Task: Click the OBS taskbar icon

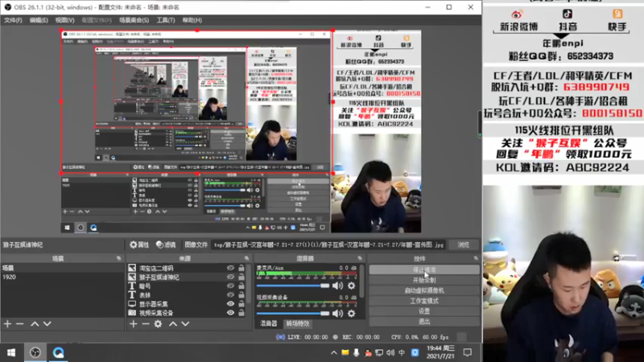Action: pos(35,352)
